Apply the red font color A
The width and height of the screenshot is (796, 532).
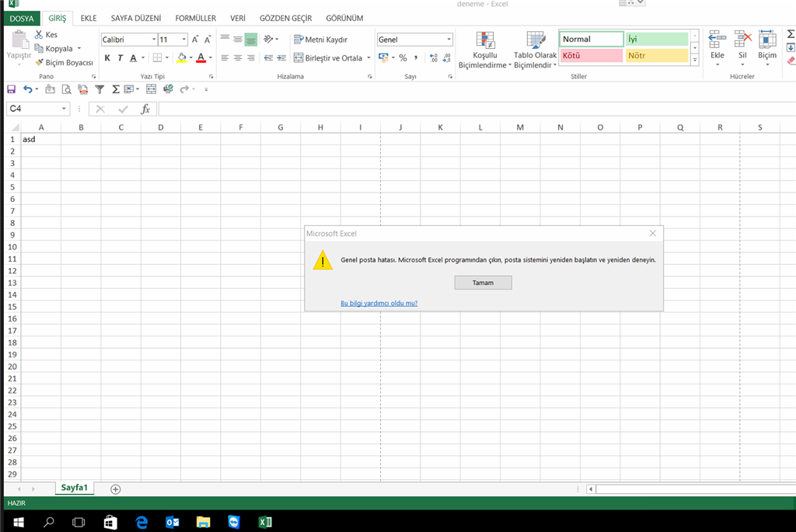(201, 57)
